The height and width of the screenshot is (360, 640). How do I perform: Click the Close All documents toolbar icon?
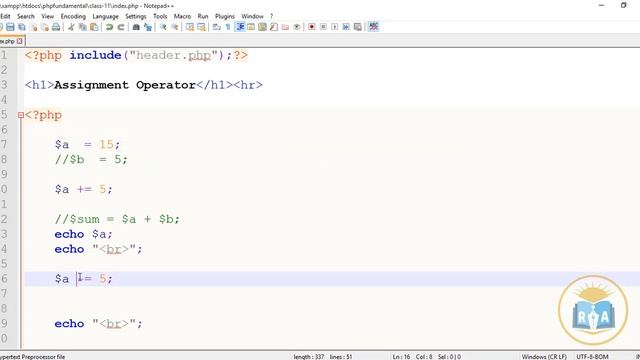(x=44, y=27)
